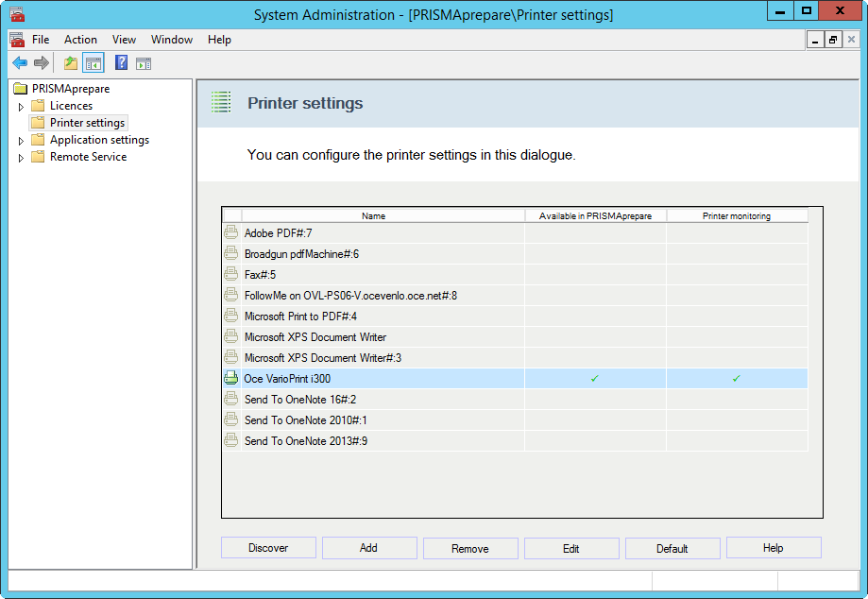Select Microsoft Print to PDF#:4 name
This screenshot has height=599, width=868.
click(300, 317)
